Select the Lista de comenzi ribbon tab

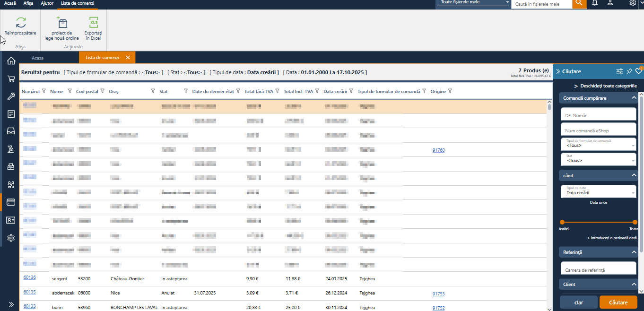click(78, 3)
